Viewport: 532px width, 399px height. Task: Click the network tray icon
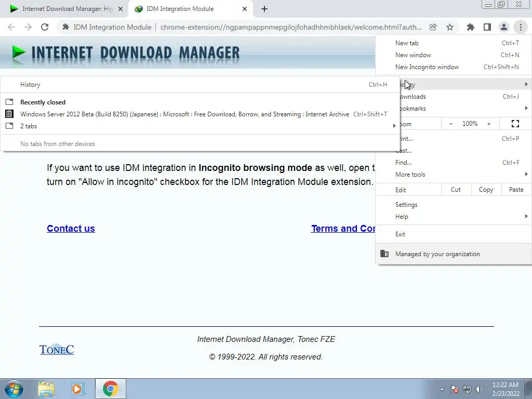(x=467, y=389)
